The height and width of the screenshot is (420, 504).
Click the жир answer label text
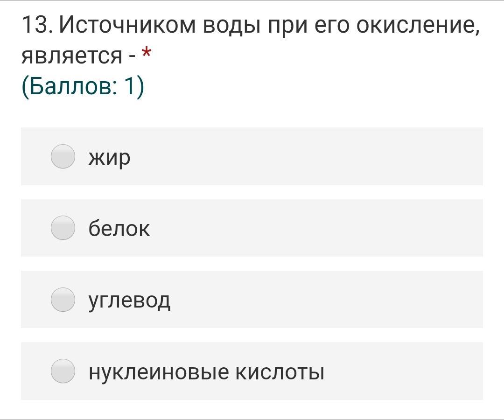point(109,158)
